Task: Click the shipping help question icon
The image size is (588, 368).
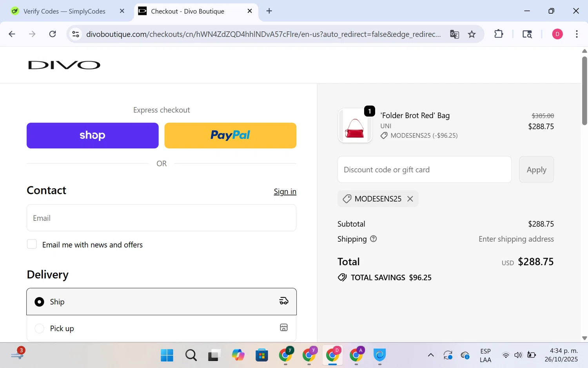Action: click(x=374, y=239)
